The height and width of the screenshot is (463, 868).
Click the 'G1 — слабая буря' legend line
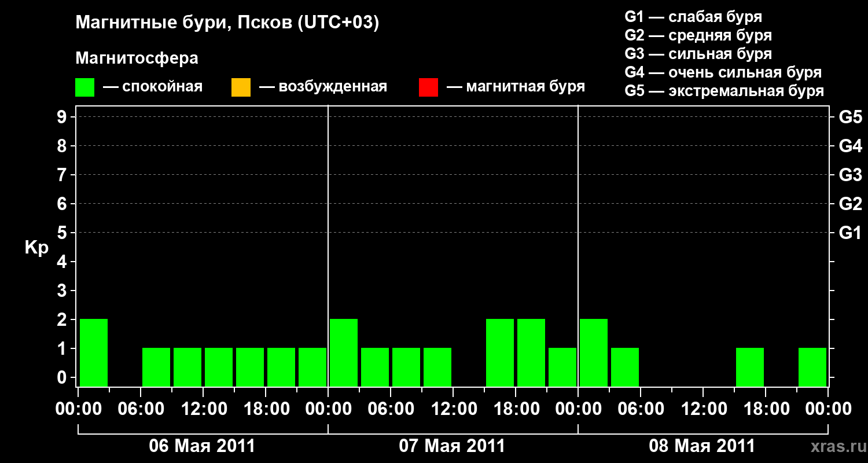tap(693, 16)
